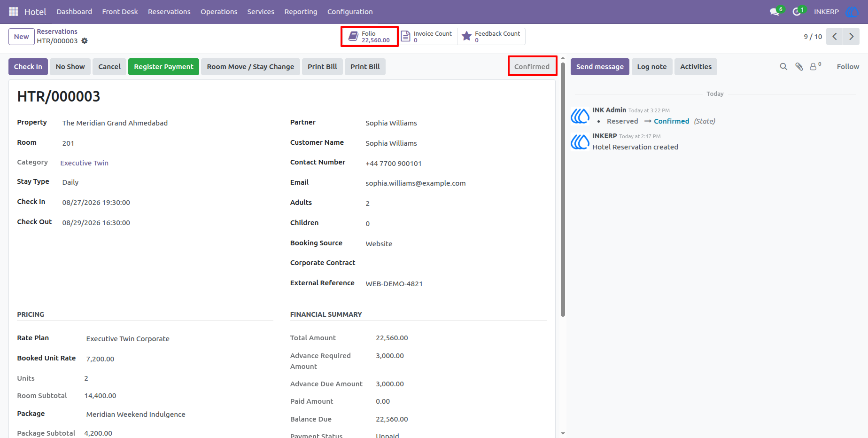Screen dimensions: 868x438
Task: Follow this reservation record
Action: point(848,67)
